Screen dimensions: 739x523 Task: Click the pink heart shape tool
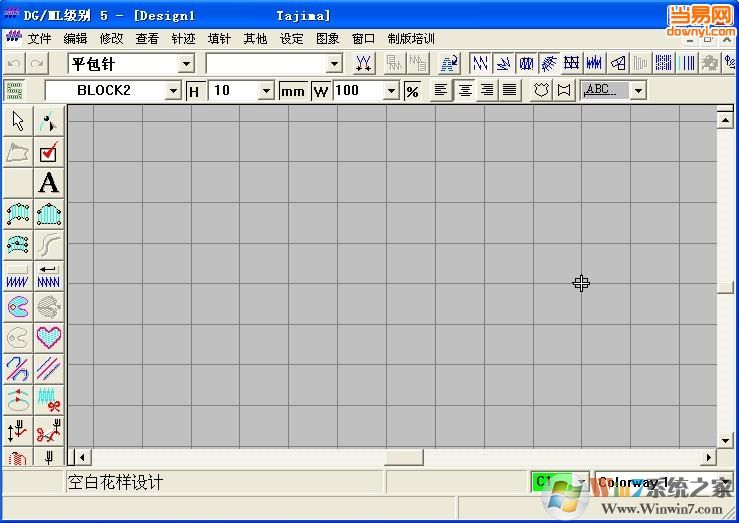48,338
